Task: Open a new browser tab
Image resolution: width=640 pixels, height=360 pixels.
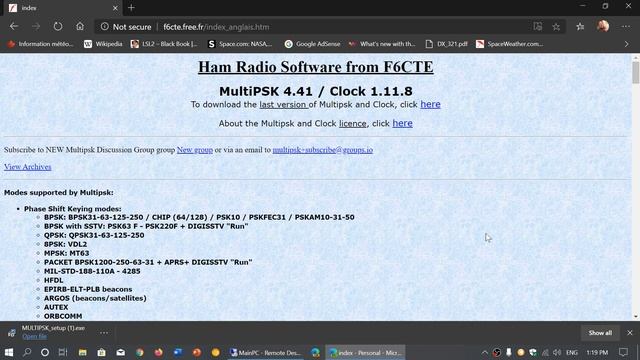Action: (131, 8)
